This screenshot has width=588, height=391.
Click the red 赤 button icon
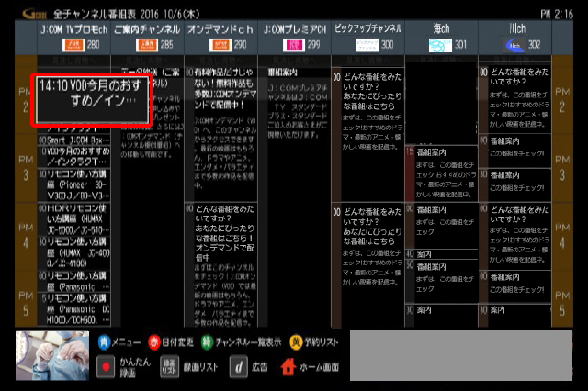pos(154,342)
